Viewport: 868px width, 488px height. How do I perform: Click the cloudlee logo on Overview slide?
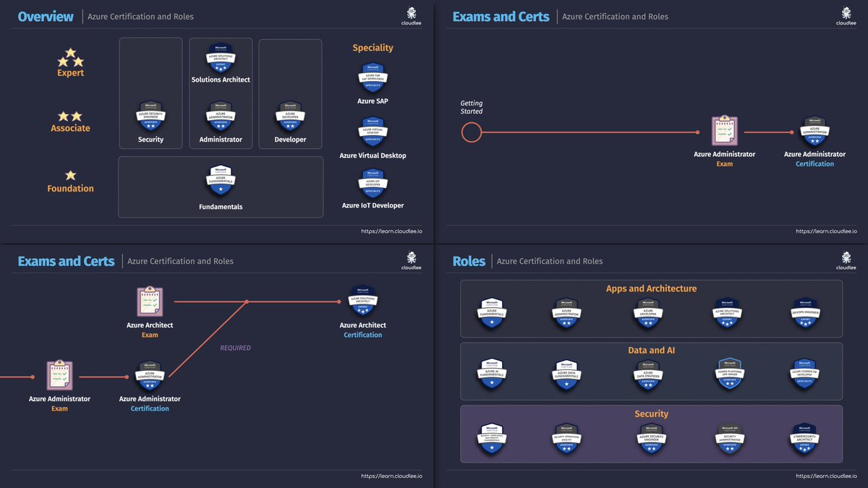[x=411, y=17]
